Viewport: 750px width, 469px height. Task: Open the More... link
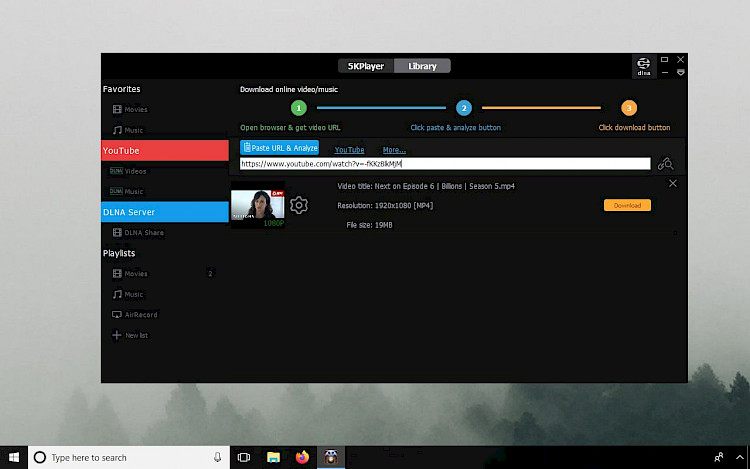tap(394, 150)
